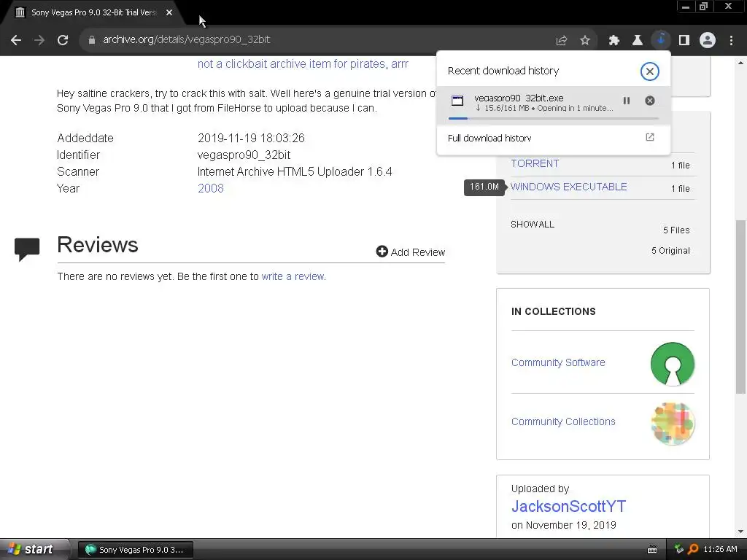
Task: Click the page vertical scrollbar thumb
Action: coord(740,307)
